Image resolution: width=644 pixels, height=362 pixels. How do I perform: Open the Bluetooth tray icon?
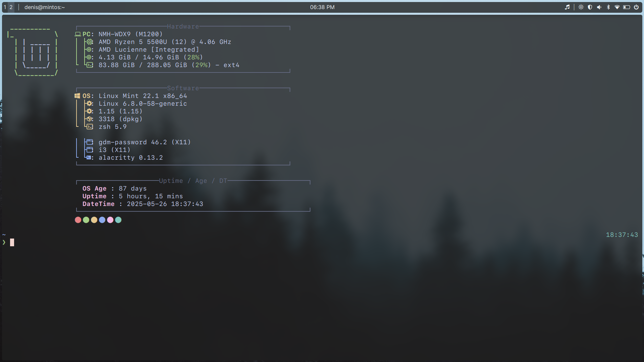[608, 7]
